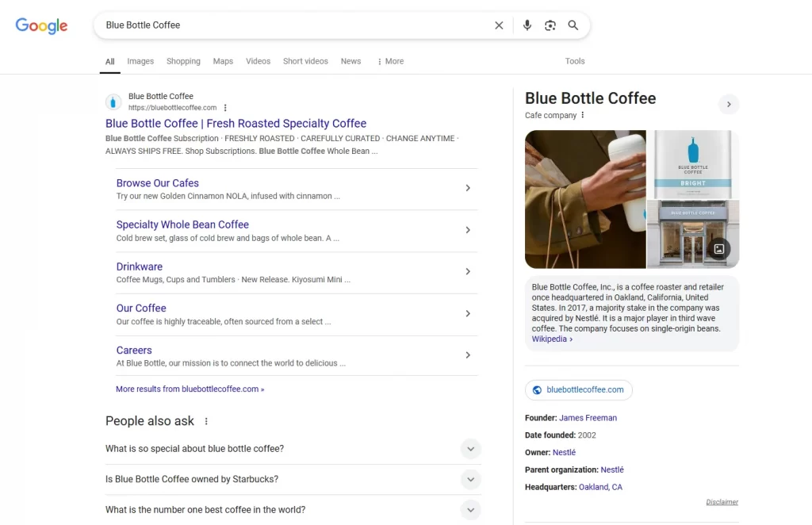812x525 pixels.
Task: Click the image gallery icon on storefront photo
Action: 718,249
